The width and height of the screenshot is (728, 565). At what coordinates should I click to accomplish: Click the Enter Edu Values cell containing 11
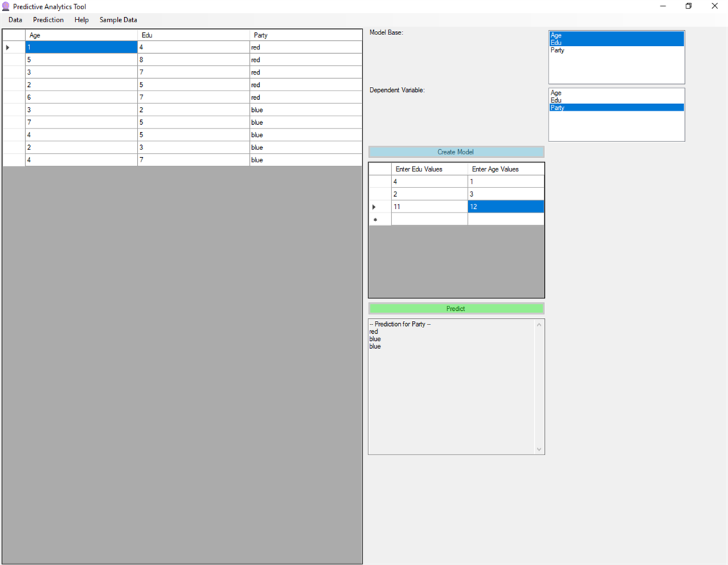click(x=429, y=206)
